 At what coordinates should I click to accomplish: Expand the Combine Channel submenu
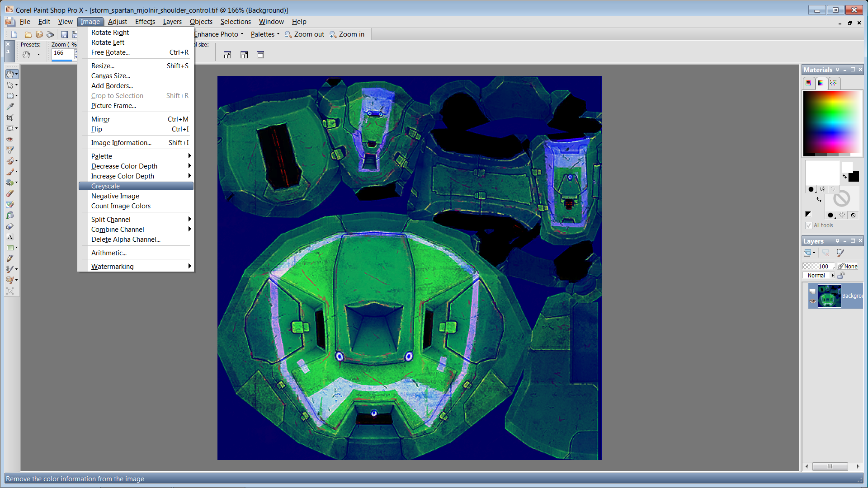pos(136,230)
